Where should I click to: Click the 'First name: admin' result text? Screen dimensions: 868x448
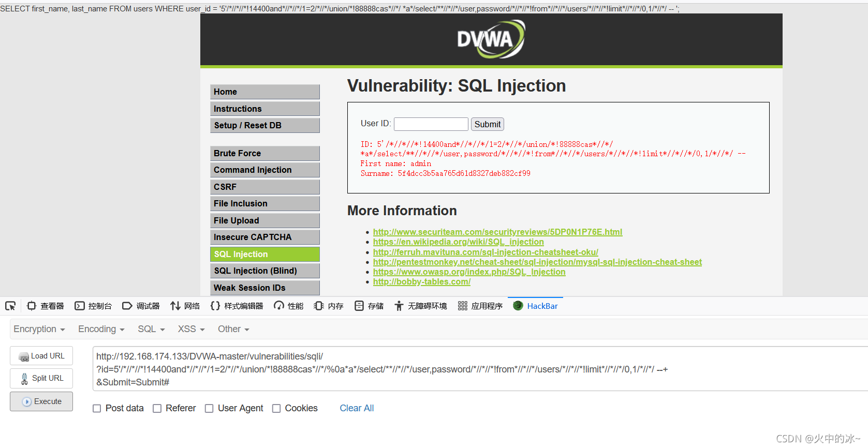tap(396, 163)
